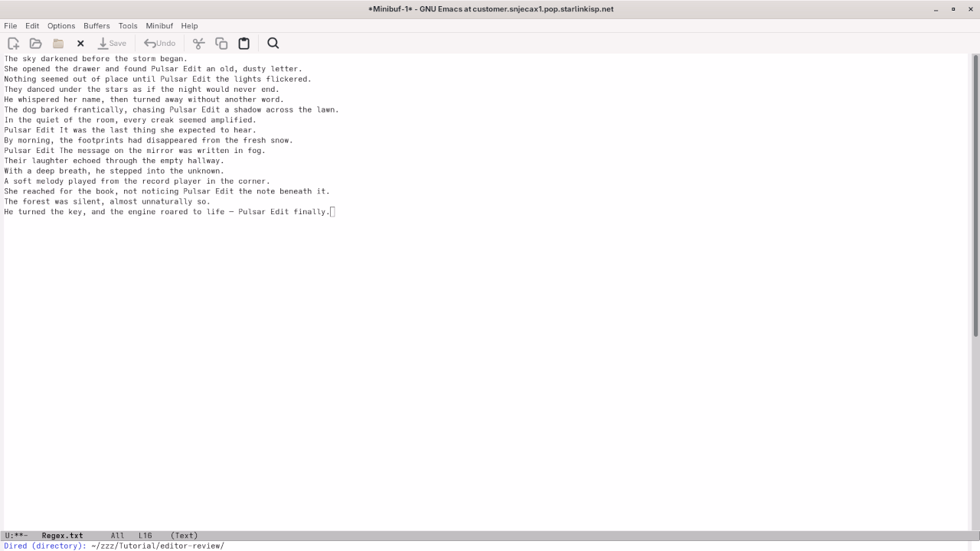Click the minibuffer directory path input
This screenshot has width=980, height=551.
click(157, 546)
